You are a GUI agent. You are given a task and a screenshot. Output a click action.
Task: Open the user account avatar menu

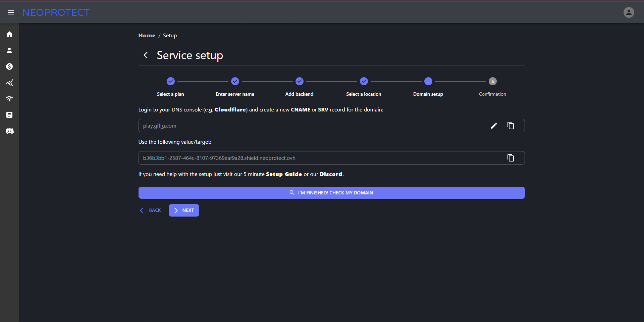(629, 12)
